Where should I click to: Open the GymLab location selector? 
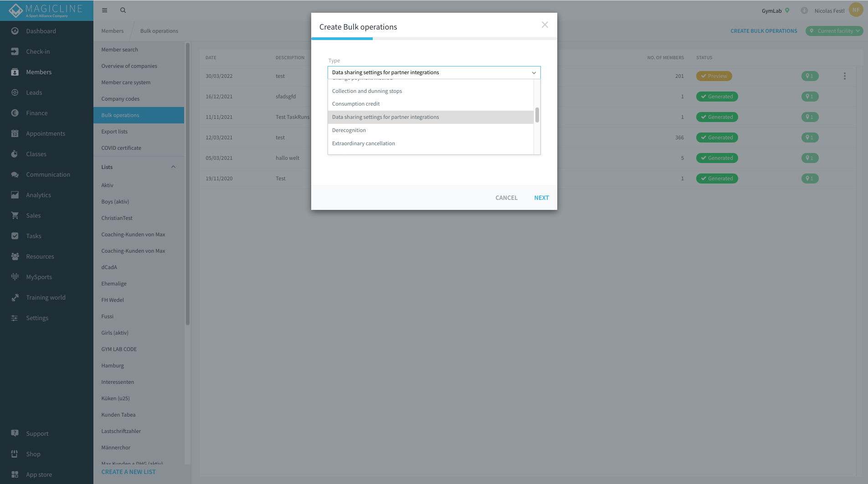pos(775,10)
